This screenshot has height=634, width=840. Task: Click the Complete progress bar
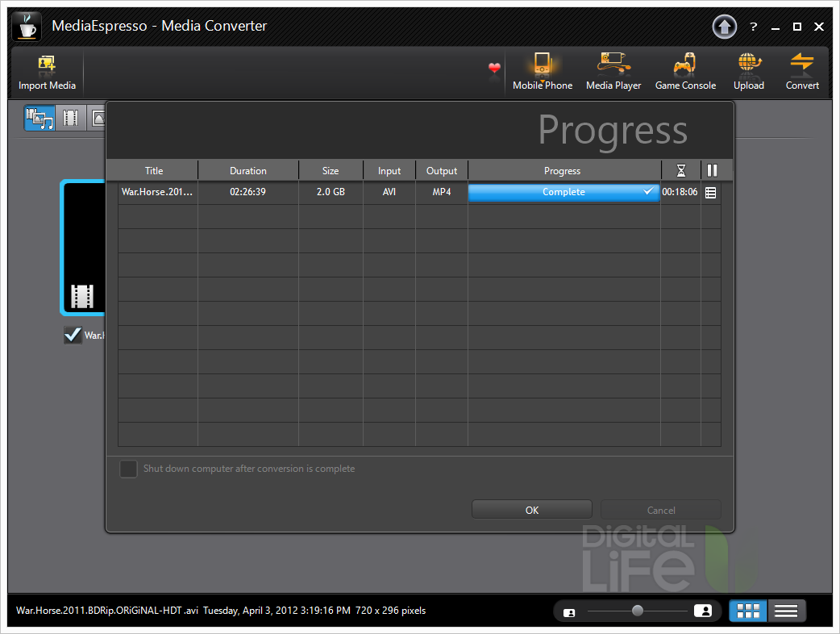pyautogui.click(x=563, y=193)
